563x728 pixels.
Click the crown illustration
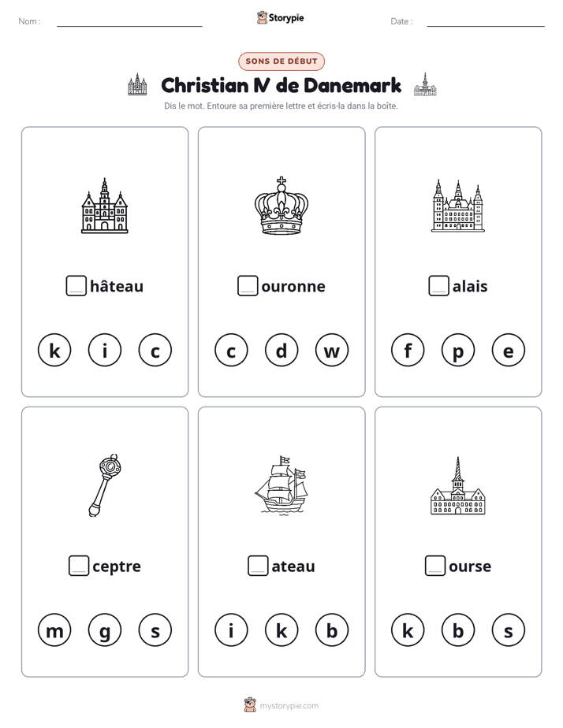click(281, 205)
